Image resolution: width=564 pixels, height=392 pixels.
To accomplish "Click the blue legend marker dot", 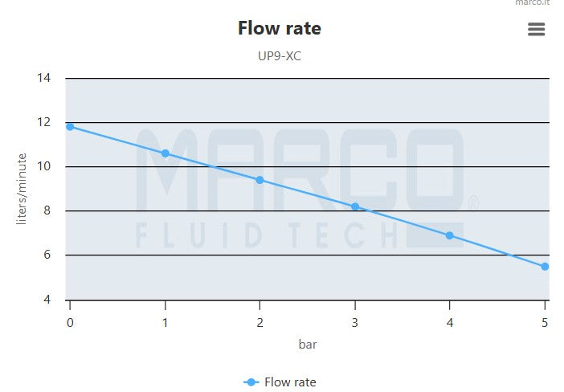I will click(251, 382).
